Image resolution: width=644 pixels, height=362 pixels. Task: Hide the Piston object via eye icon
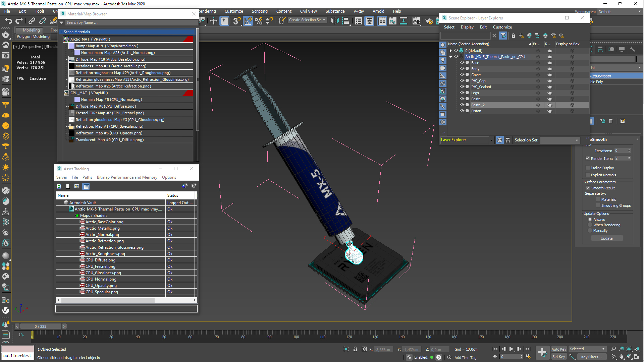[462, 111]
